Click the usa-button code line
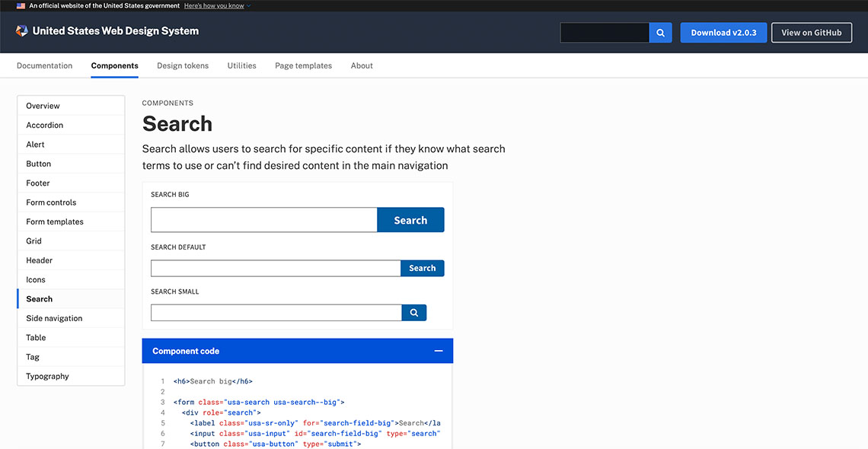Image resolution: width=868 pixels, height=449 pixels. coord(275,444)
